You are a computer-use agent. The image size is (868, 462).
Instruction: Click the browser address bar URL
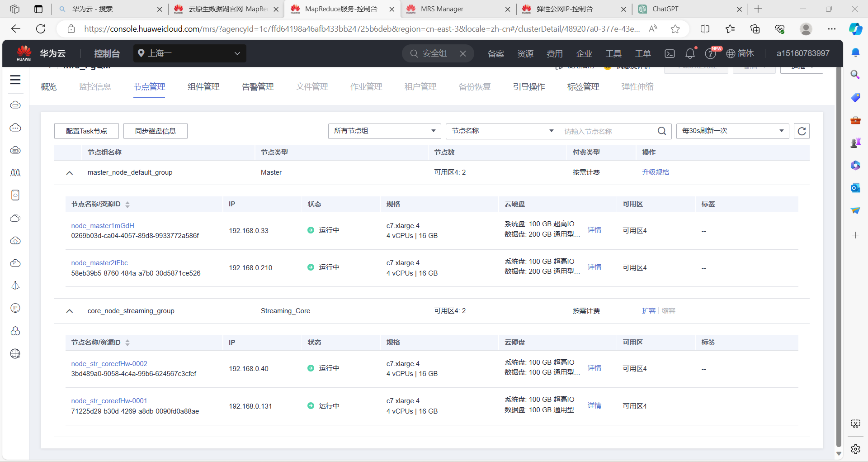[x=362, y=29]
